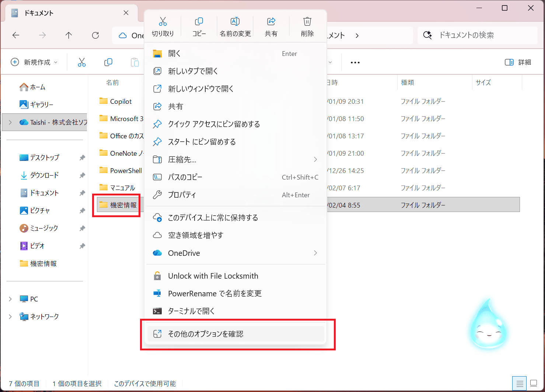Click the breadcrumb chevron after ドキュメント path
Screen dimensions: 545x392
[357, 36]
